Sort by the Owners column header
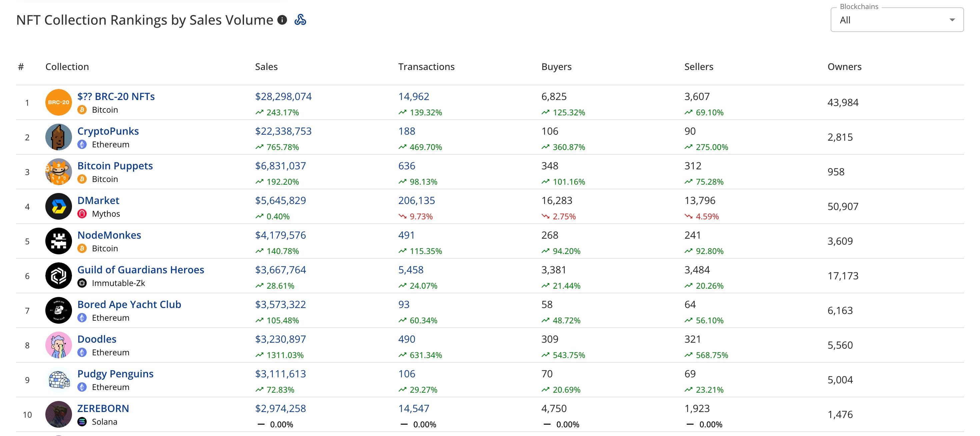Screen dimensions: 980x436 coord(844,67)
